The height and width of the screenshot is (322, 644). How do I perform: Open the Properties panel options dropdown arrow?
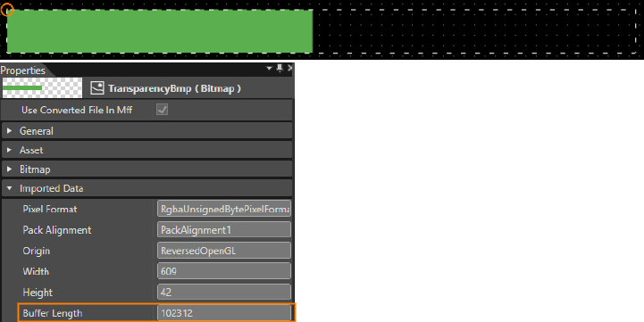[270, 68]
